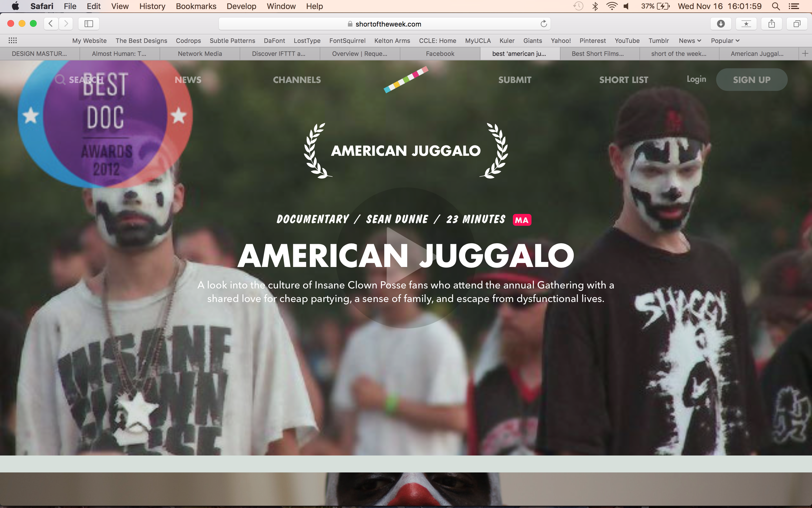Switch to the DESIGN MASTUR... tab
Viewport: 812px width, 508px height.
pos(39,53)
